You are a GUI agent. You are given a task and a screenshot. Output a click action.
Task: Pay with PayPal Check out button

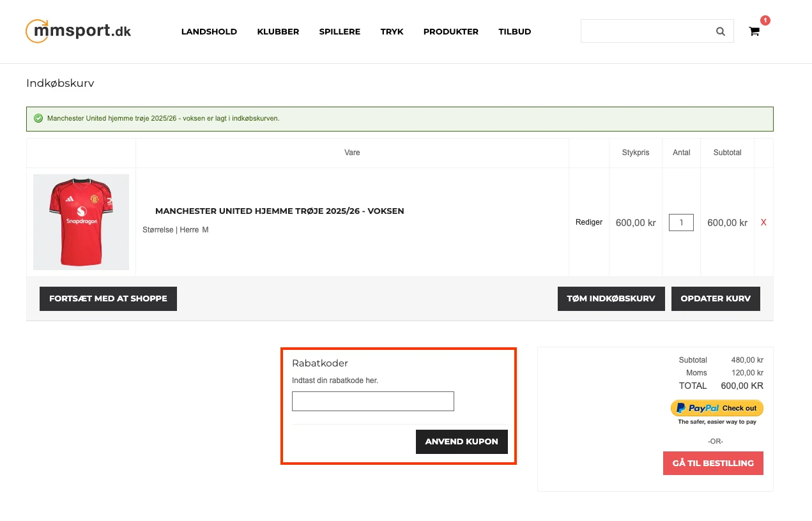pyautogui.click(x=717, y=408)
